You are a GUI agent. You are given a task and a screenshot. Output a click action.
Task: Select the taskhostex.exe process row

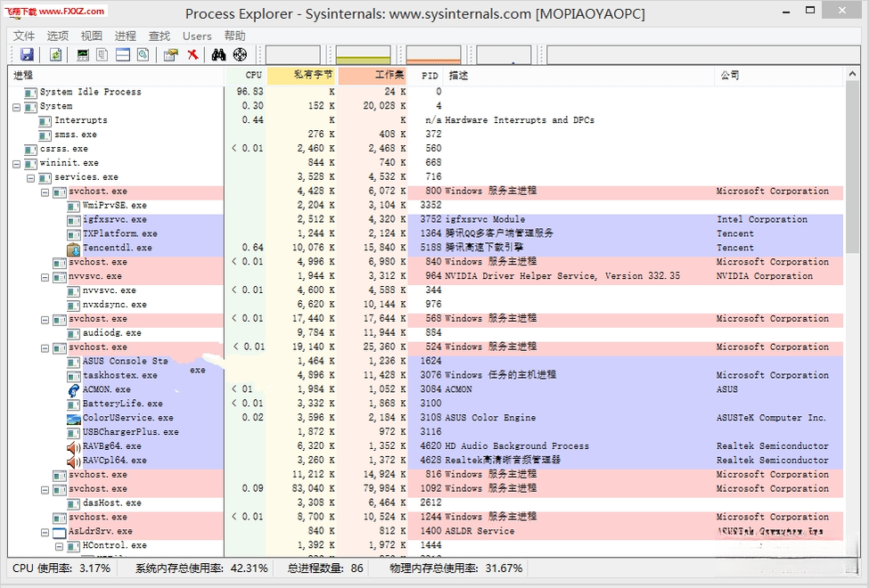[426, 376]
